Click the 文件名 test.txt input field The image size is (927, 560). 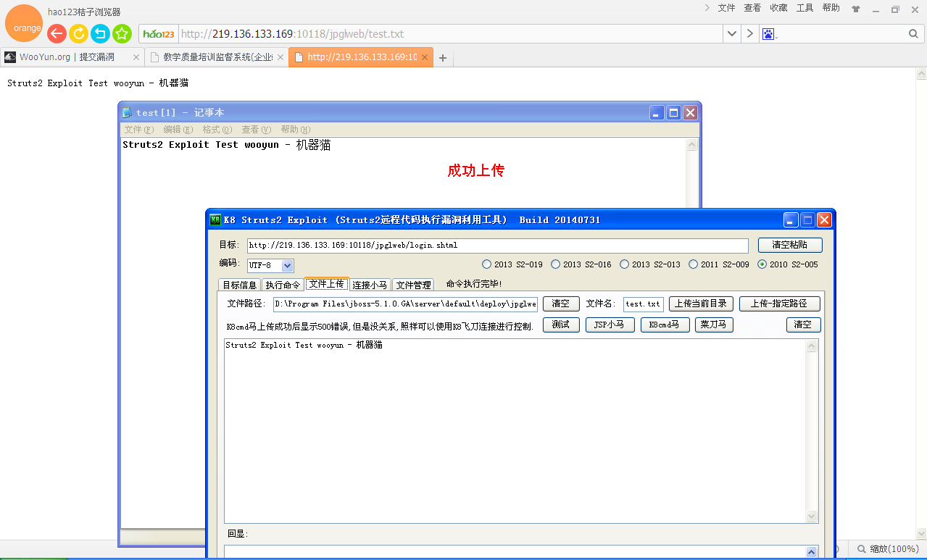(x=644, y=304)
